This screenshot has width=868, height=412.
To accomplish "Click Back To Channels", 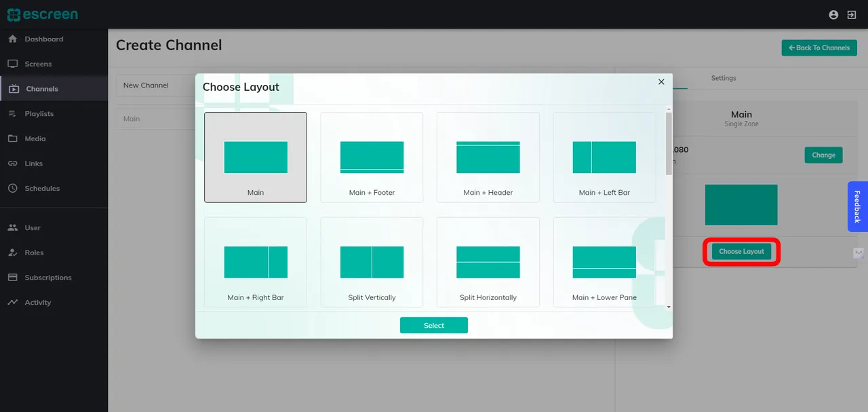I will click(x=818, y=48).
